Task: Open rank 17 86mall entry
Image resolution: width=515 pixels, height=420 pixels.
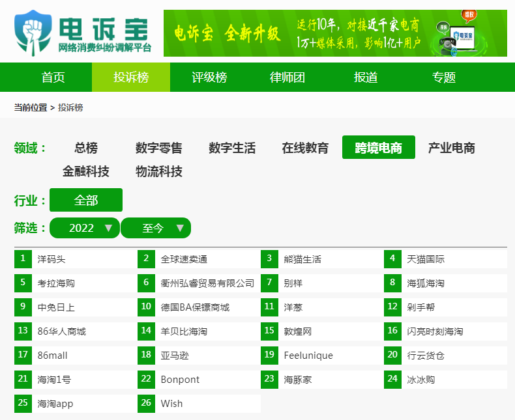Action: click(x=76, y=356)
